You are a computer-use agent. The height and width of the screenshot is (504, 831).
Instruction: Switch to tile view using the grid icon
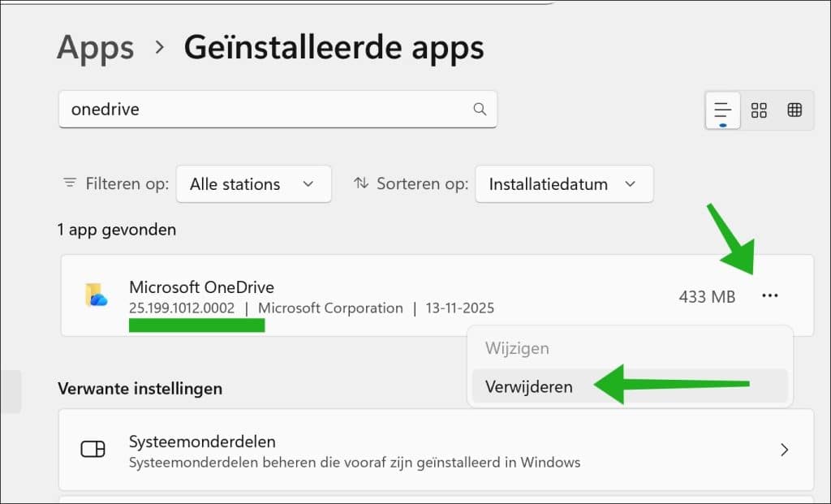pyautogui.click(x=759, y=110)
